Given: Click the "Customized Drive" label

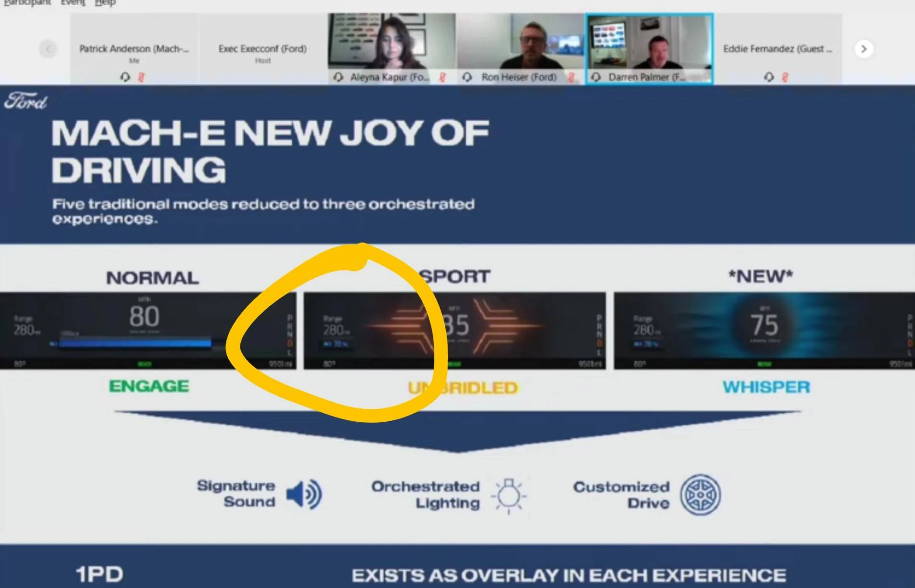Looking at the screenshot, I should coord(622,495).
